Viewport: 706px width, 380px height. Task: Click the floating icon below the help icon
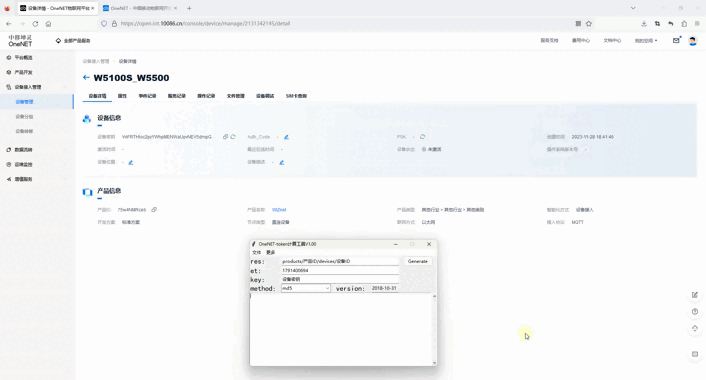[695, 328]
